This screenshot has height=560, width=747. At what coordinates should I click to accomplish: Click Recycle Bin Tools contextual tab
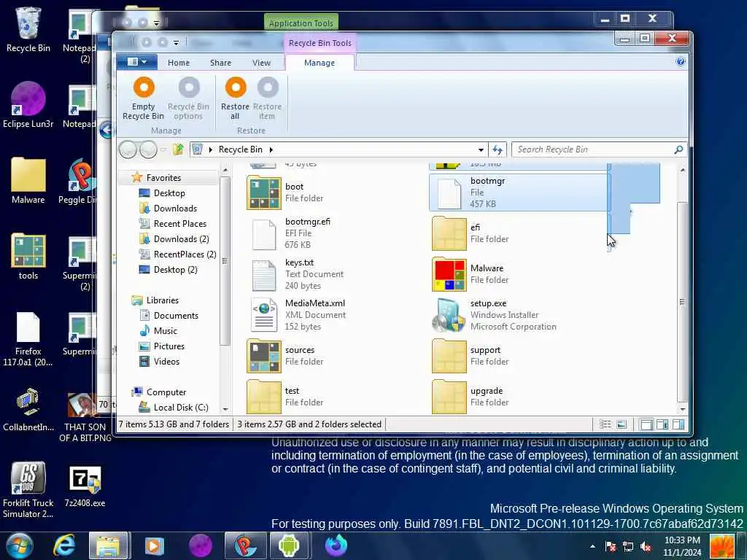tap(320, 43)
